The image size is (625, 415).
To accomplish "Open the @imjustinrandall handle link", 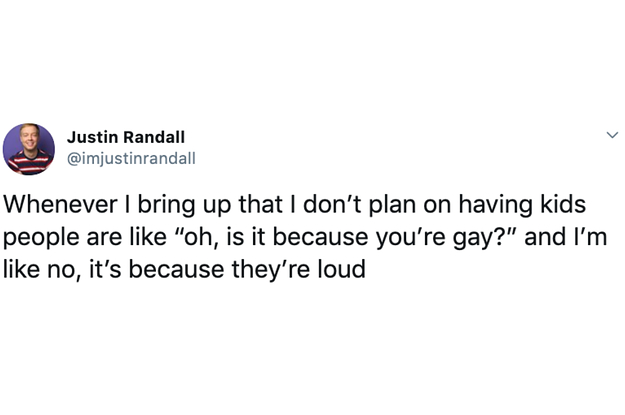I will 132,158.
